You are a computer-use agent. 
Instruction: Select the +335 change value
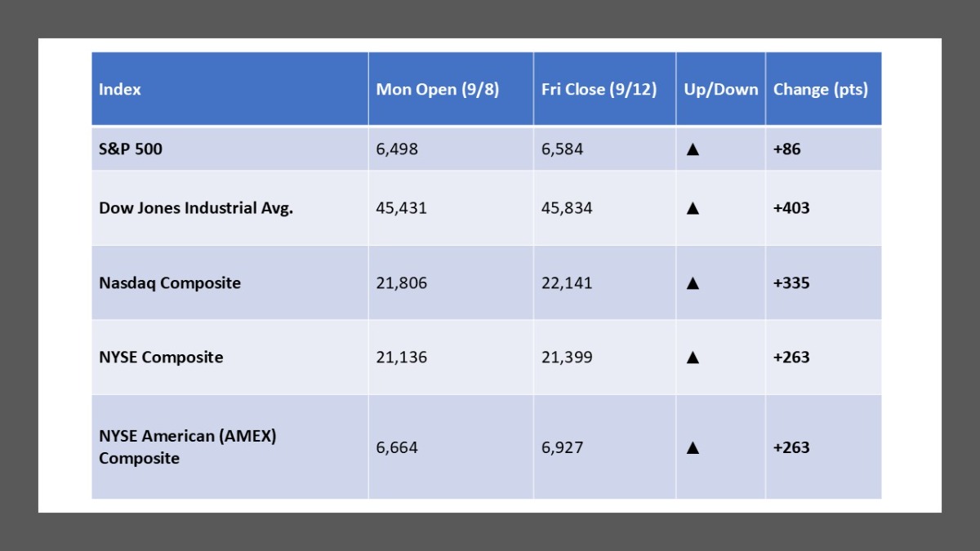pos(791,283)
